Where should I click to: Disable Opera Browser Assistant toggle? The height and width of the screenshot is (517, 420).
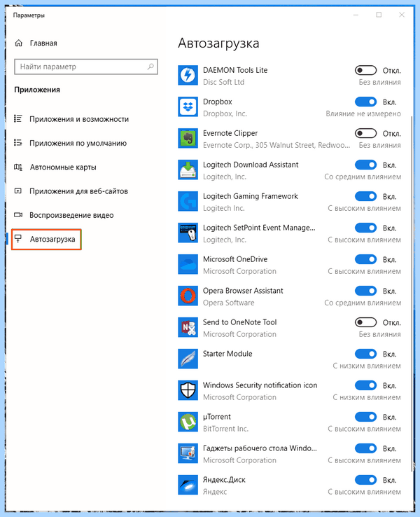point(365,291)
